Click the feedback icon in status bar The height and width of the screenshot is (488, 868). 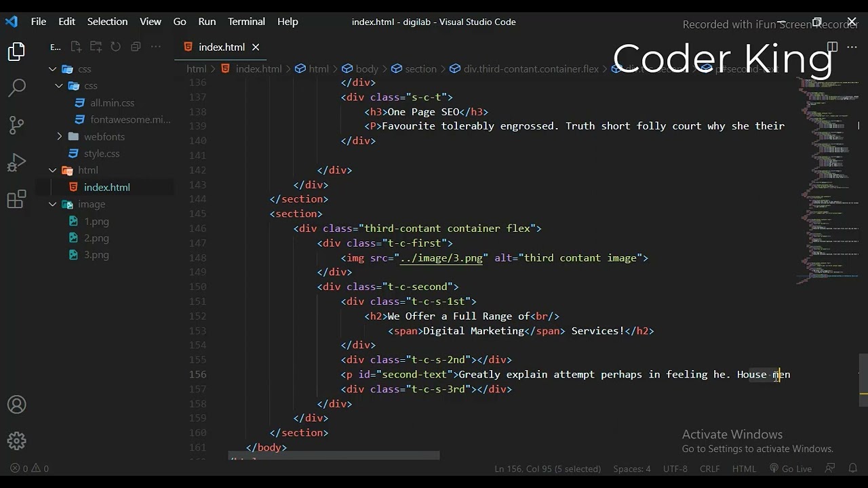point(830,468)
